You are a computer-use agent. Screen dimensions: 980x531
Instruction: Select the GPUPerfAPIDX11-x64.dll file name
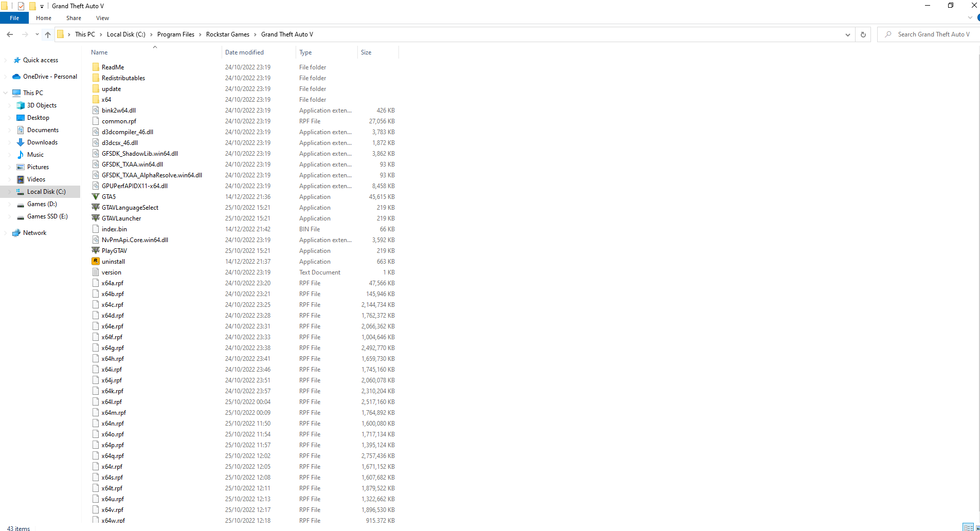[135, 186]
